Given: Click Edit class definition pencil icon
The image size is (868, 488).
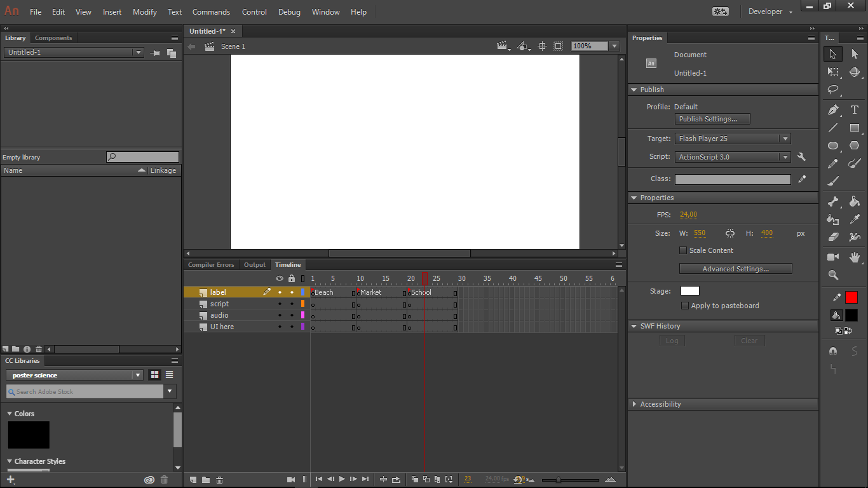Looking at the screenshot, I should pyautogui.click(x=802, y=179).
